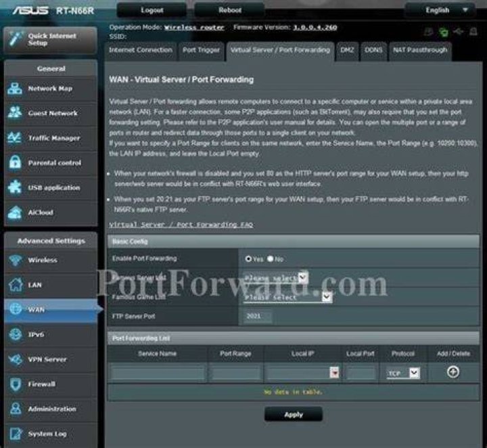Click the Administration person icon
Screen dimensions: 487x448
pyautogui.click(x=15, y=409)
